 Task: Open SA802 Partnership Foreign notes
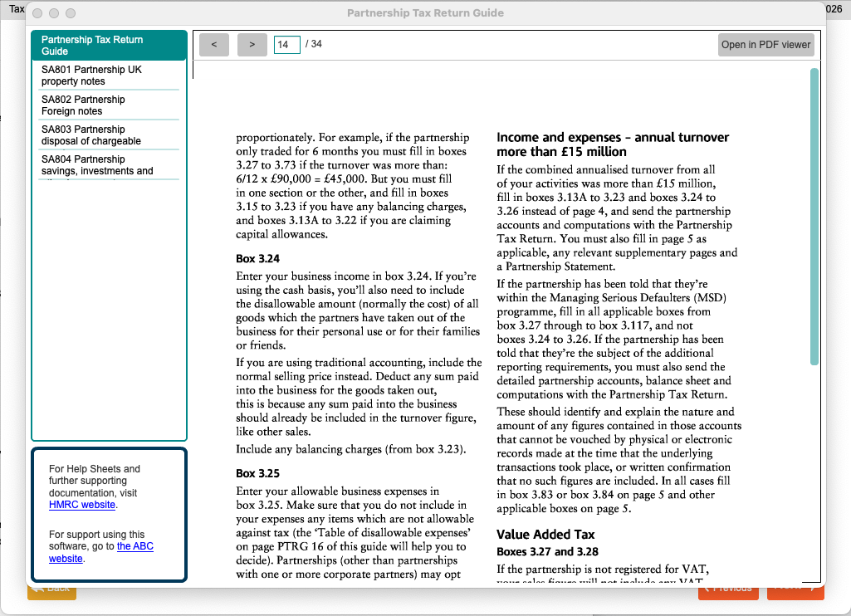click(x=109, y=105)
